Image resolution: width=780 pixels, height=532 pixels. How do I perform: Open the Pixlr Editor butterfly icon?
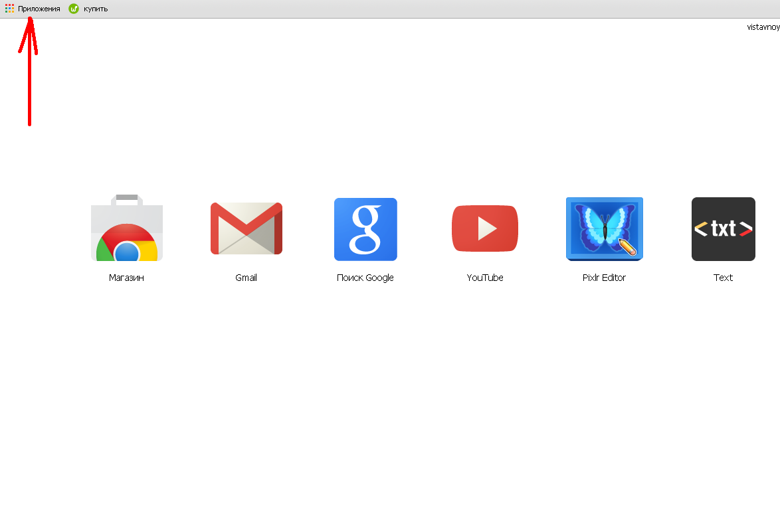[x=605, y=228]
